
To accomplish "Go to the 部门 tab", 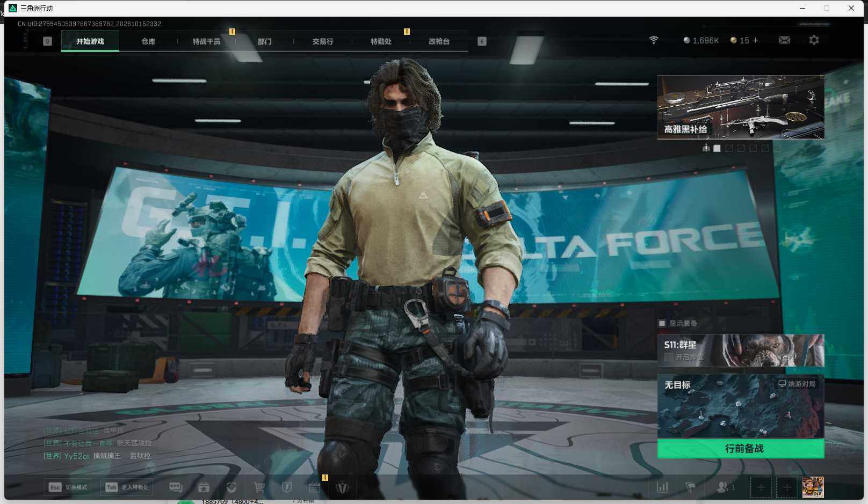I will tap(264, 41).
